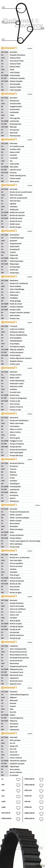
Task: Click the AUX pulley label
Action: (x=42, y=28)
